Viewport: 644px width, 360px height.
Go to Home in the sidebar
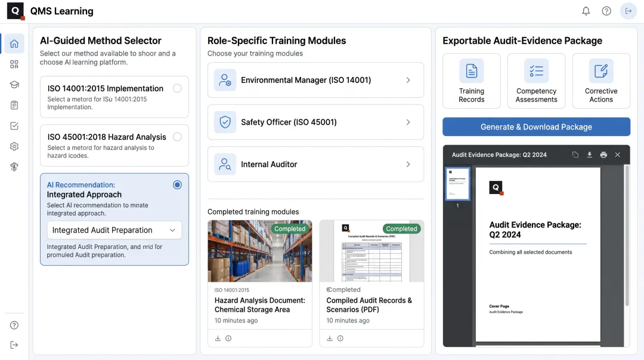(14, 44)
